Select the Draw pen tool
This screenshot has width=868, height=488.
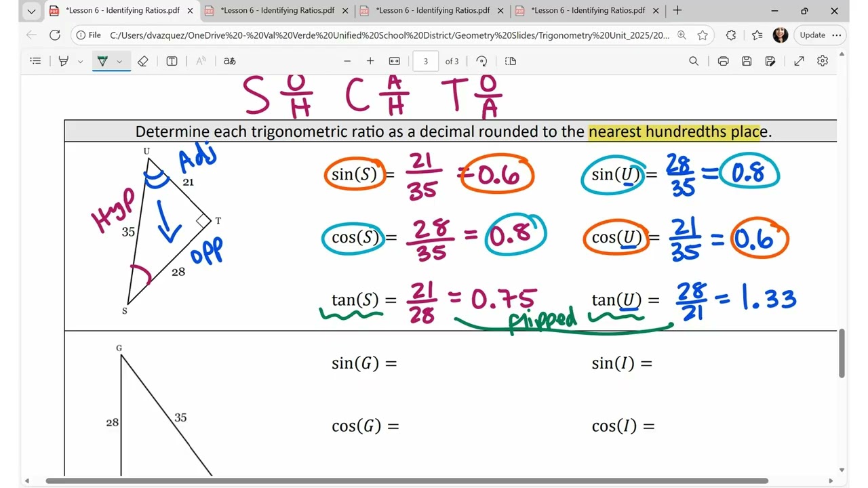coord(102,61)
